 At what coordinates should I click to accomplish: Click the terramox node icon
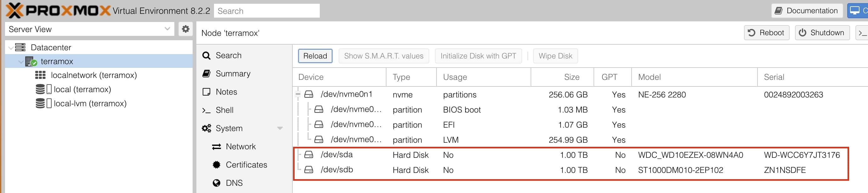(31, 62)
